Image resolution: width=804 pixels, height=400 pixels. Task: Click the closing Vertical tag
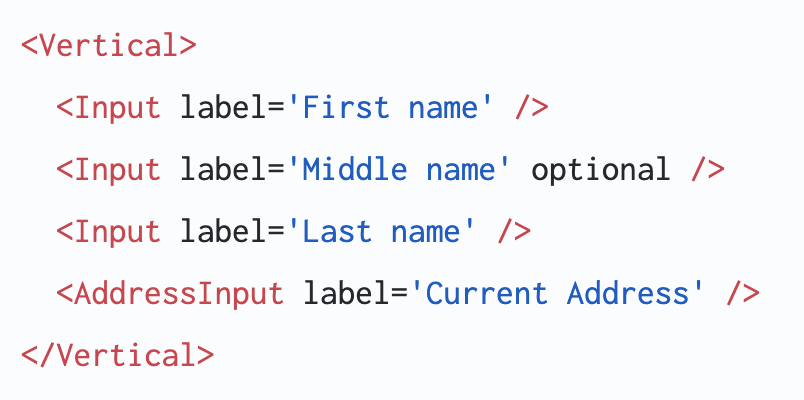[116, 356]
